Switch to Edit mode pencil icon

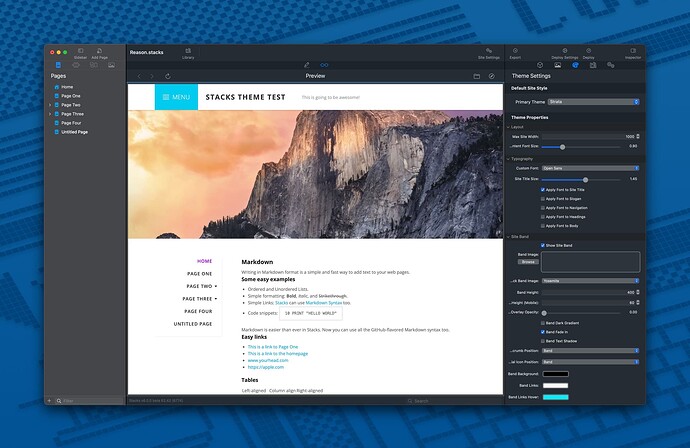tap(307, 65)
